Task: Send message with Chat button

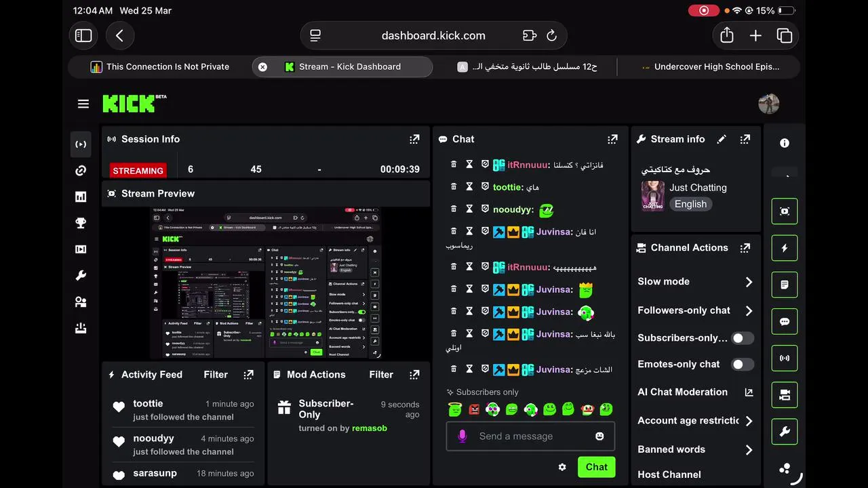Action: [x=596, y=467]
